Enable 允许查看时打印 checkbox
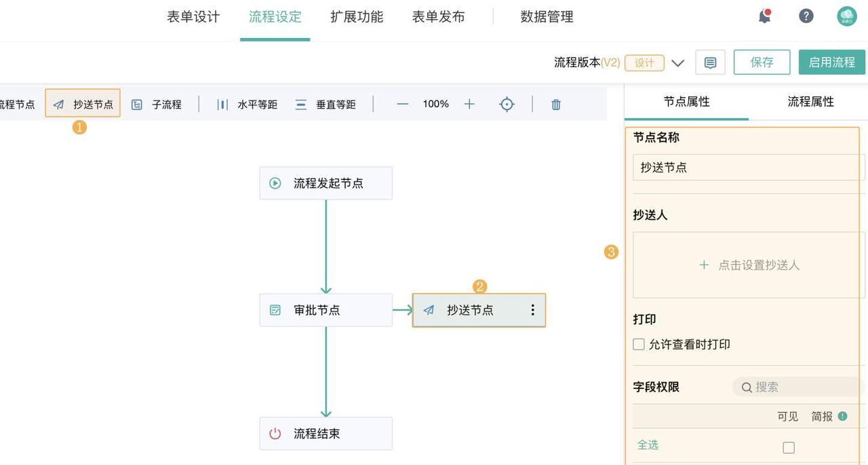 (x=639, y=344)
